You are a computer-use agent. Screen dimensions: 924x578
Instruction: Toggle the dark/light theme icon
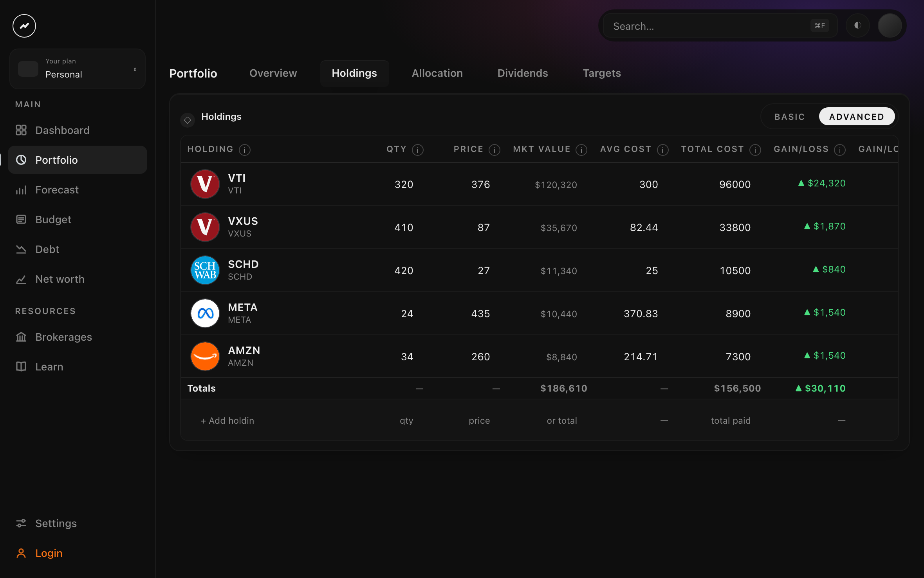click(857, 25)
